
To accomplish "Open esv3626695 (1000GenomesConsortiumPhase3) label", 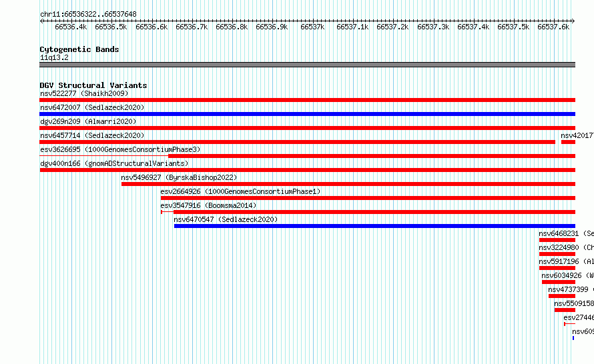I will click(x=120, y=149).
